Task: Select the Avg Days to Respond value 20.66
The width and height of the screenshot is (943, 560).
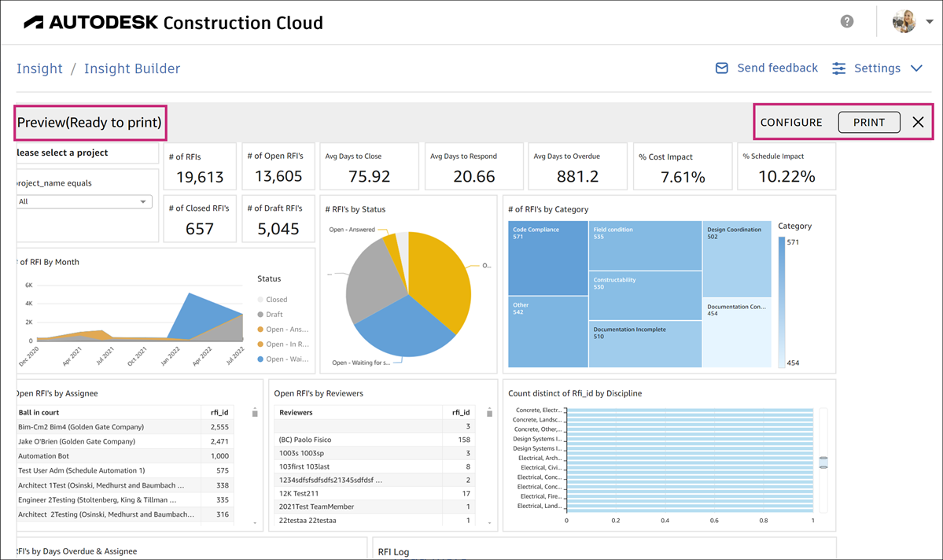Action: point(474,176)
